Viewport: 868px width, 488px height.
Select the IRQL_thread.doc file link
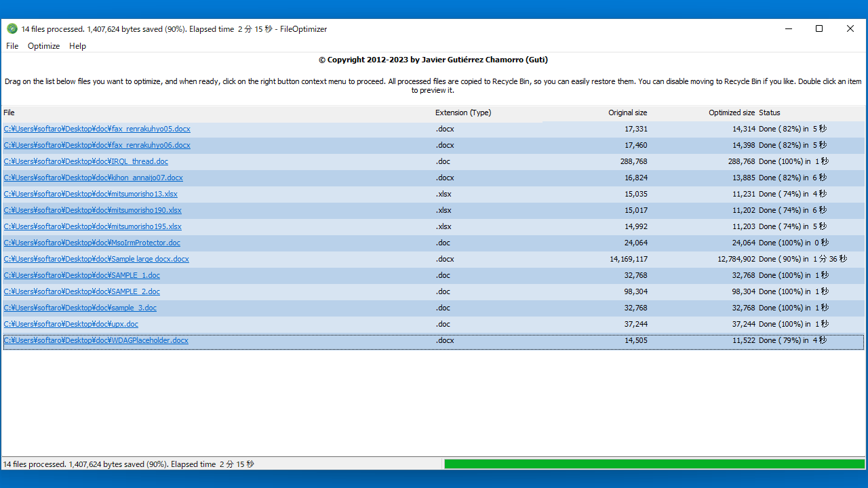(x=86, y=161)
